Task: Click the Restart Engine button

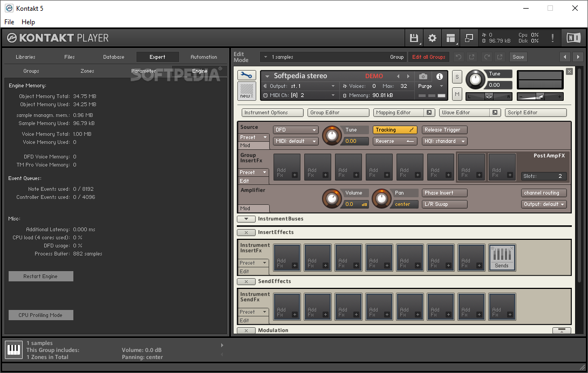Action: pos(41,277)
